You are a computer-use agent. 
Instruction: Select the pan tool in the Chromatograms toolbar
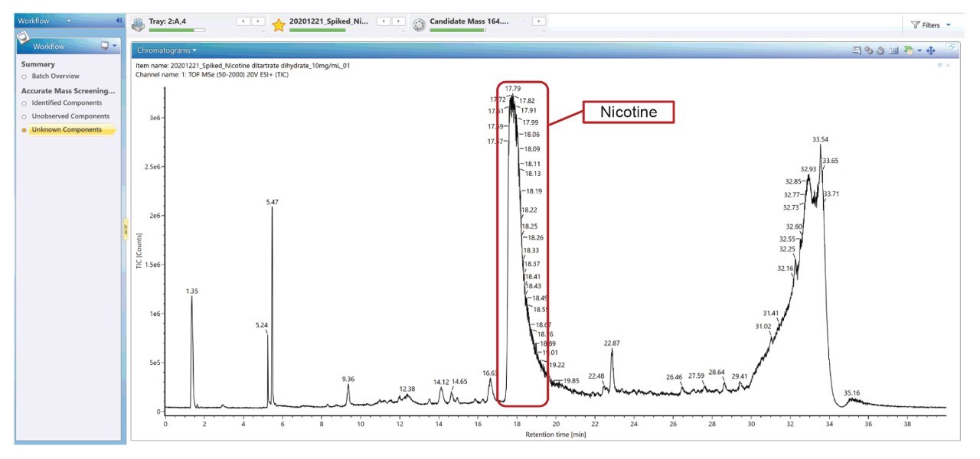click(932, 49)
